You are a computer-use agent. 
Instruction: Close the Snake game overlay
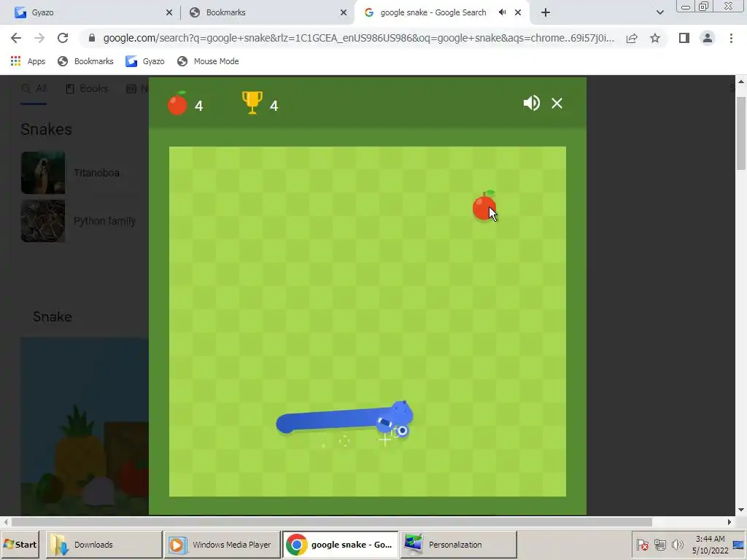click(557, 103)
